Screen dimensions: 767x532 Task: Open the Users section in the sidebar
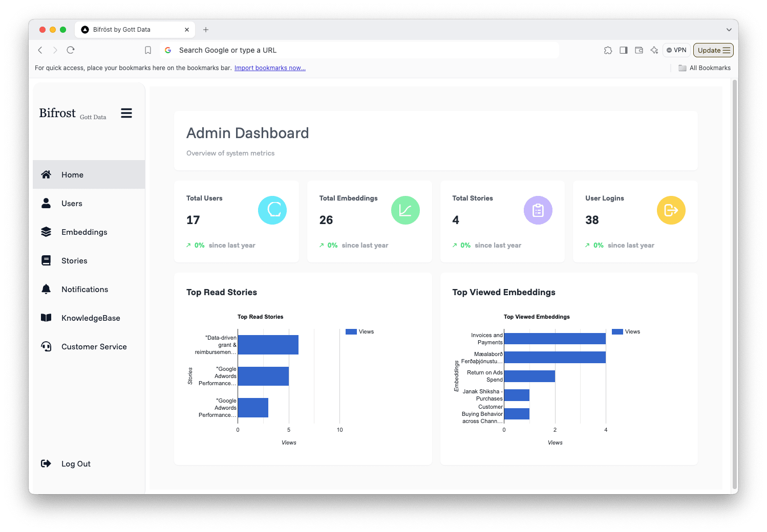(x=46, y=203)
